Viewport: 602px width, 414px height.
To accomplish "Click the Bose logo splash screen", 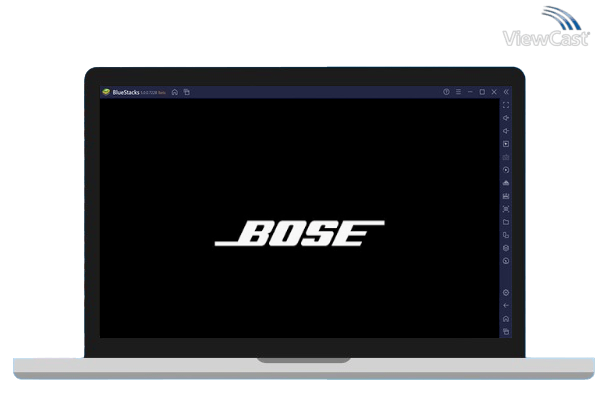I will pyautogui.click(x=299, y=233).
